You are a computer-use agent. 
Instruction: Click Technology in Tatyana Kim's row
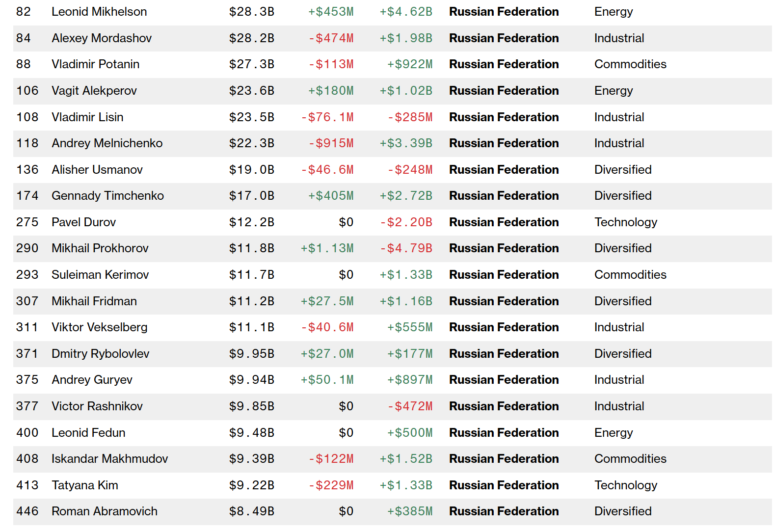pos(626,485)
